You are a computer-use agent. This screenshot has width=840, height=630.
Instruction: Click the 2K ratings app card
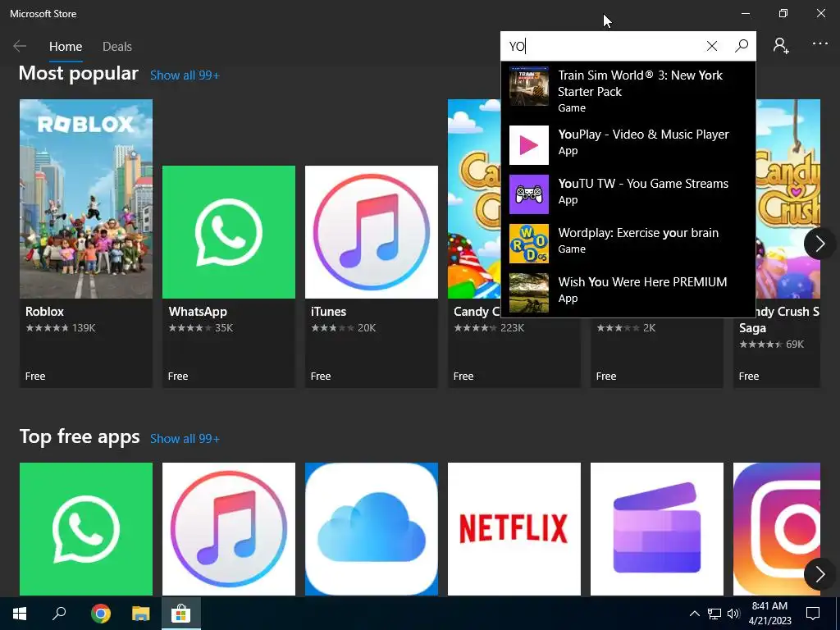coord(657,353)
